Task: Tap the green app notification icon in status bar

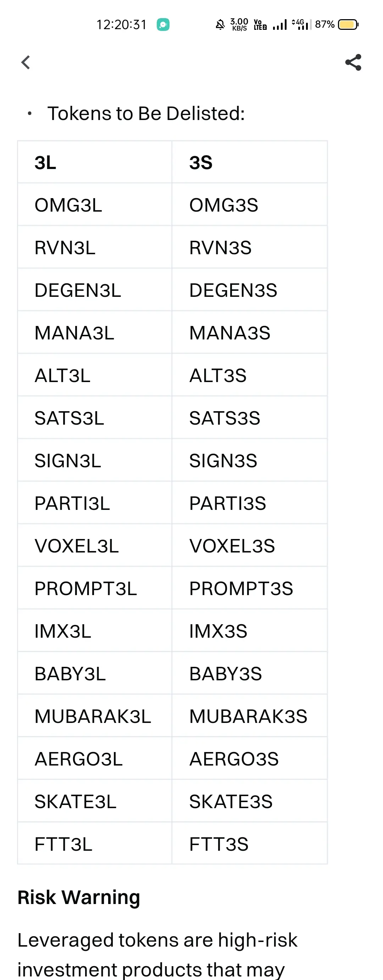Action: (x=163, y=25)
